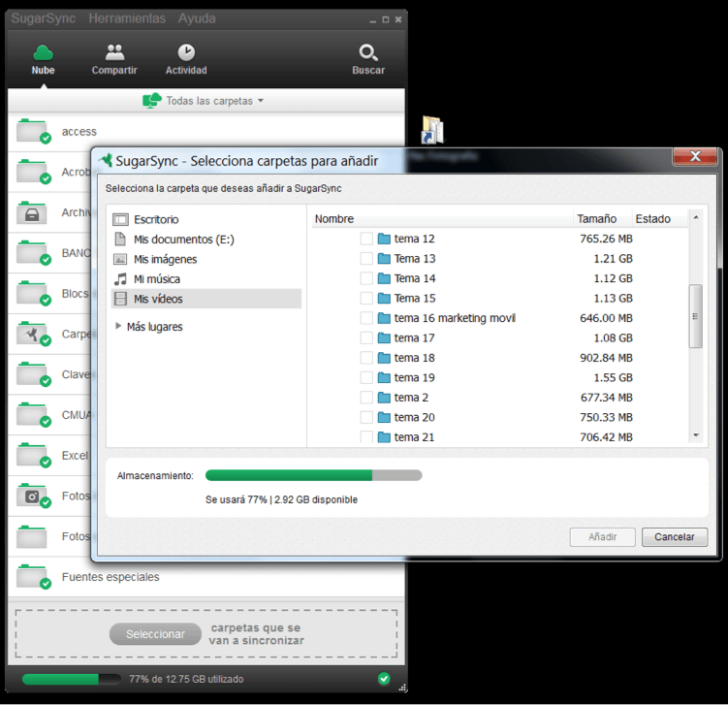Image resolution: width=728 pixels, height=705 pixels.
Task: Check the tema 12 checkbox
Action: tap(366, 239)
